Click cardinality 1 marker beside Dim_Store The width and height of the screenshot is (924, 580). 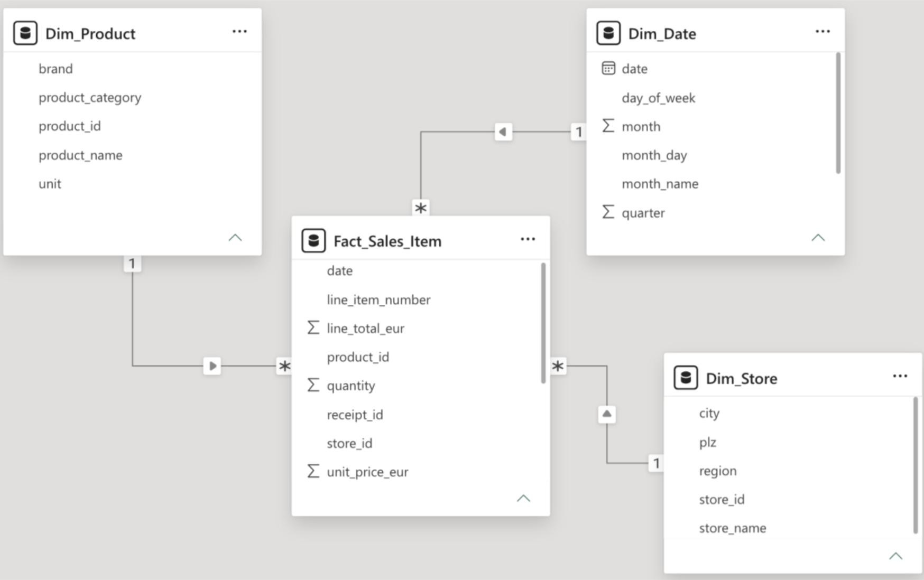click(656, 463)
